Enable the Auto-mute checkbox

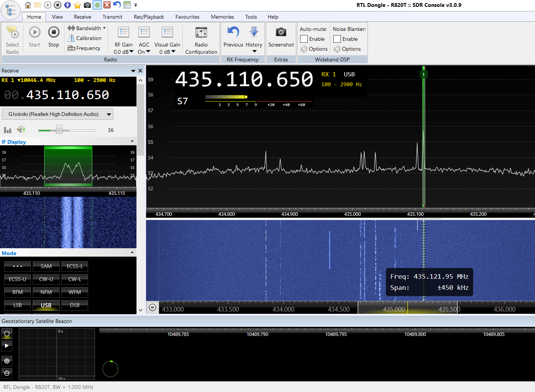click(304, 39)
